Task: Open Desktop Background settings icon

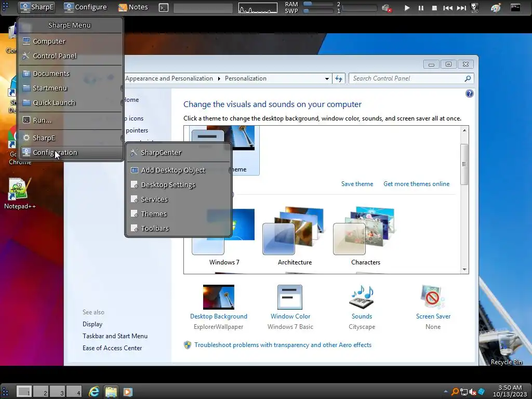Action: click(219, 297)
